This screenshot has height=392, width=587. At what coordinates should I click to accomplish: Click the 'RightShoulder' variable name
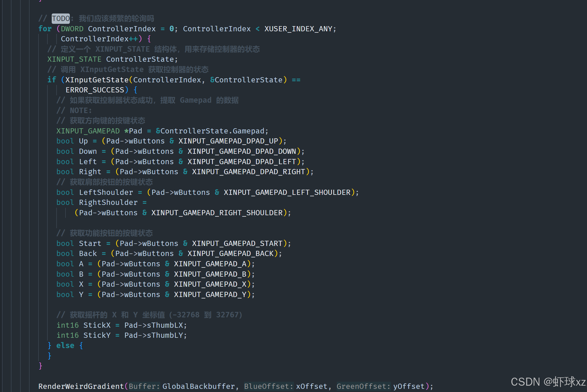[108, 202]
